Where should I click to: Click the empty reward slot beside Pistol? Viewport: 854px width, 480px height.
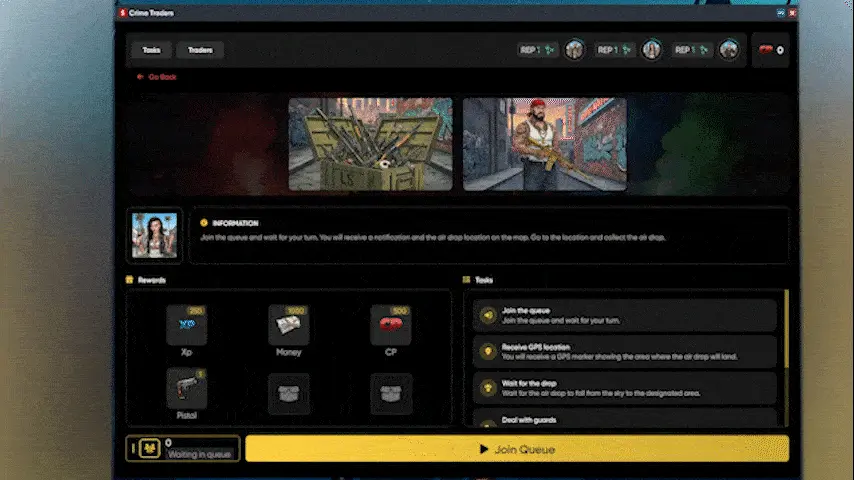(288, 393)
